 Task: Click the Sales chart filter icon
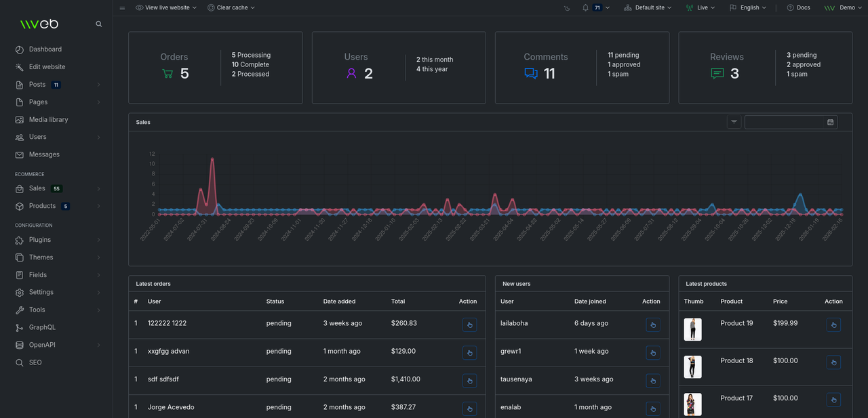pyautogui.click(x=734, y=122)
